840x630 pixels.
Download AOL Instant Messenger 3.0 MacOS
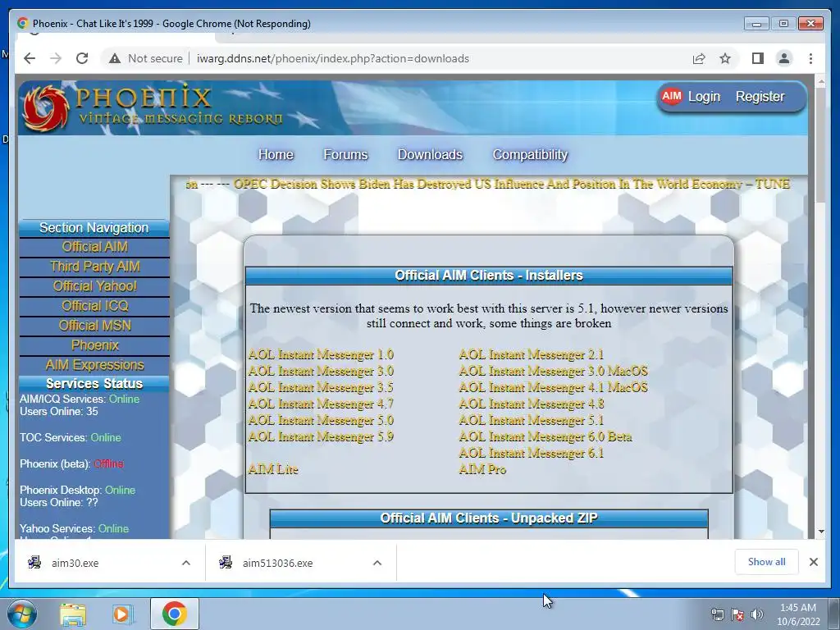tap(553, 372)
